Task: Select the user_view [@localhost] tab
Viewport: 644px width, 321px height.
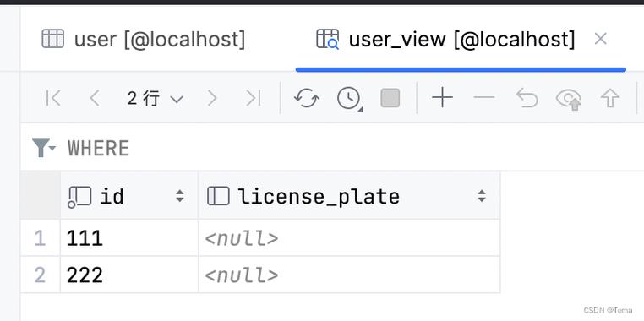Action: click(445, 40)
